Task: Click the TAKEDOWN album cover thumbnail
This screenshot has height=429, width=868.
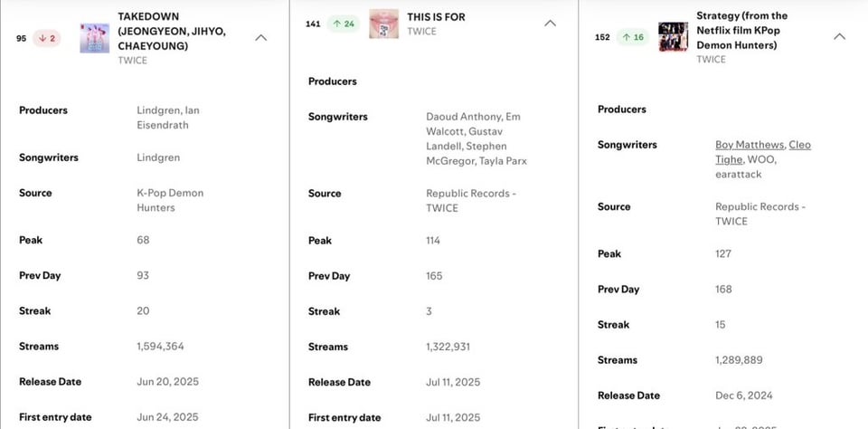Action: coord(95,38)
